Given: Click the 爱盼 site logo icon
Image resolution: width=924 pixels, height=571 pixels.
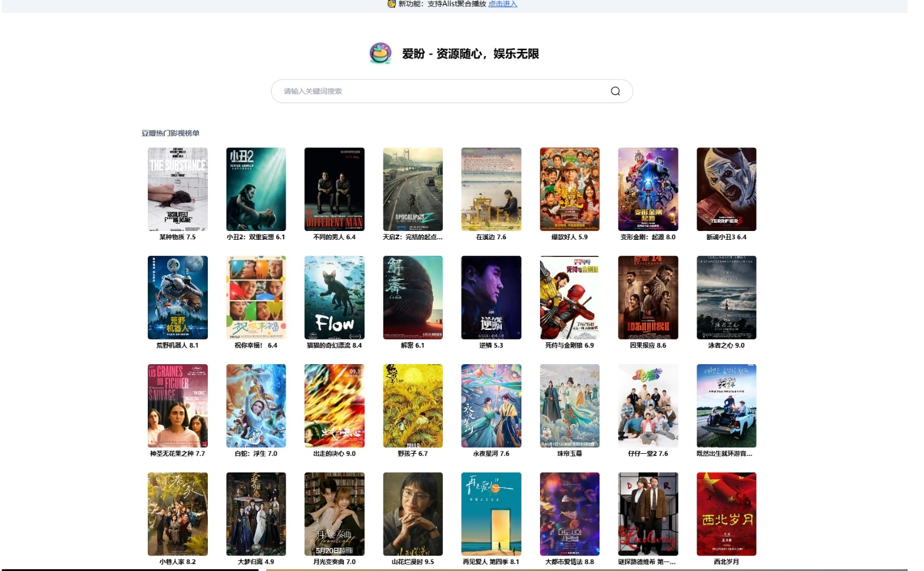Looking at the screenshot, I should click(x=380, y=53).
